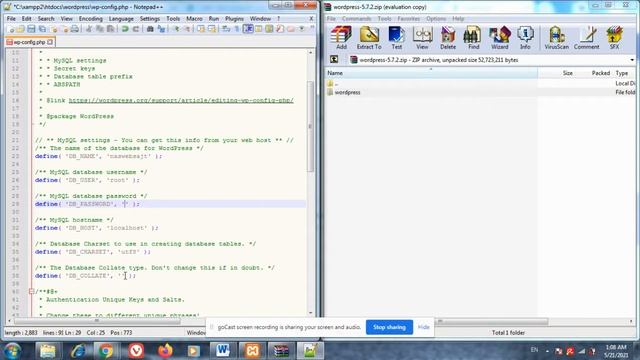Open Macro menu in Notepad++
Image resolution: width=640 pixels, height=360 pixels.
tap(194, 19)
